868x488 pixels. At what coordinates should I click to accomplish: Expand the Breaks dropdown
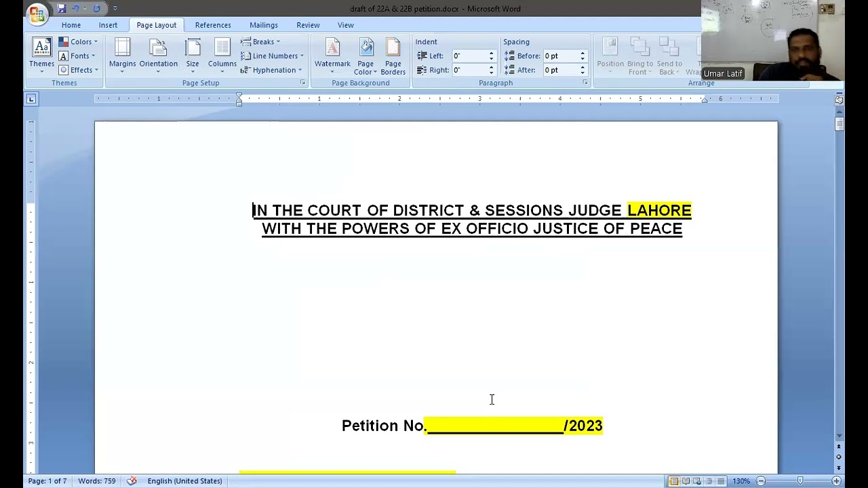[x=260, y=42]
